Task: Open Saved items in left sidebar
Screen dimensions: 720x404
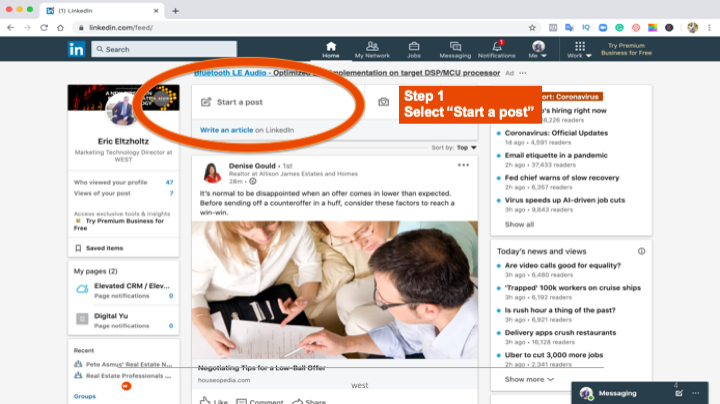Action: coord(104,248)
